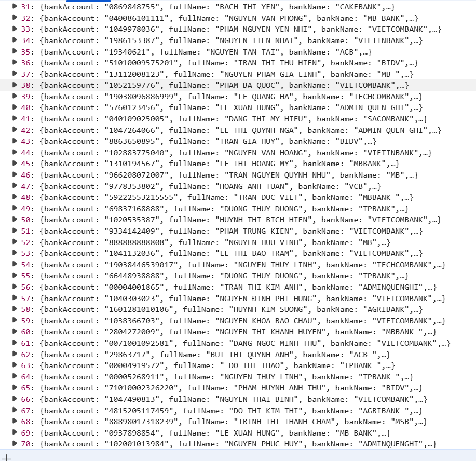
Task: Expand the row 33 arrow
Action: [x=14, y=29]
